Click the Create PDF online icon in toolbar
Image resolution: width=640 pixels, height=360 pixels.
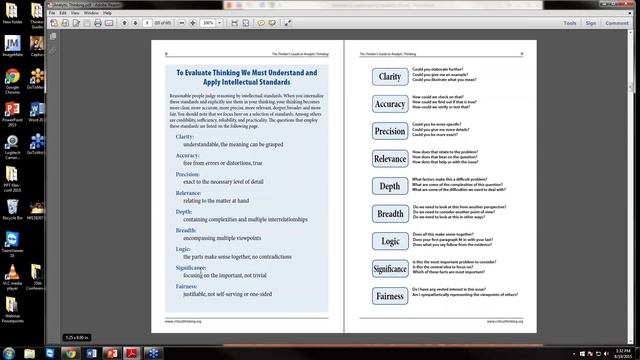click(x=54, y=23)
